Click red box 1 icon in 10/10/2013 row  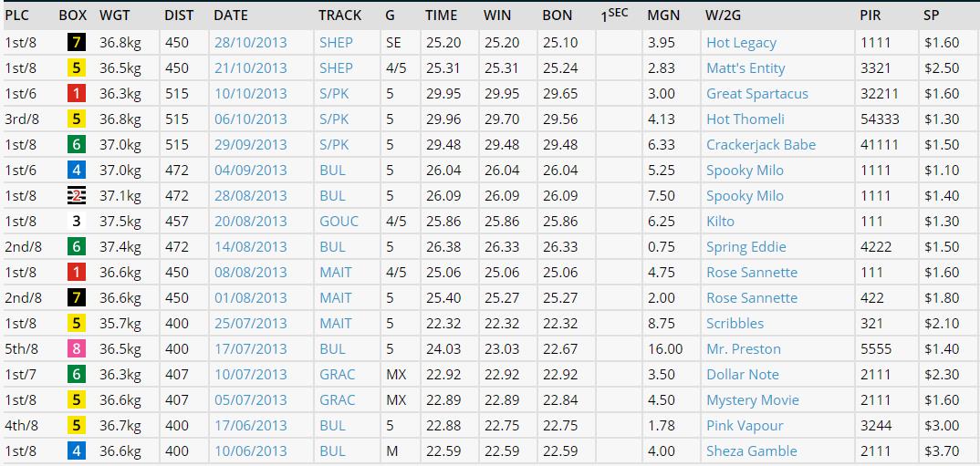77,94
